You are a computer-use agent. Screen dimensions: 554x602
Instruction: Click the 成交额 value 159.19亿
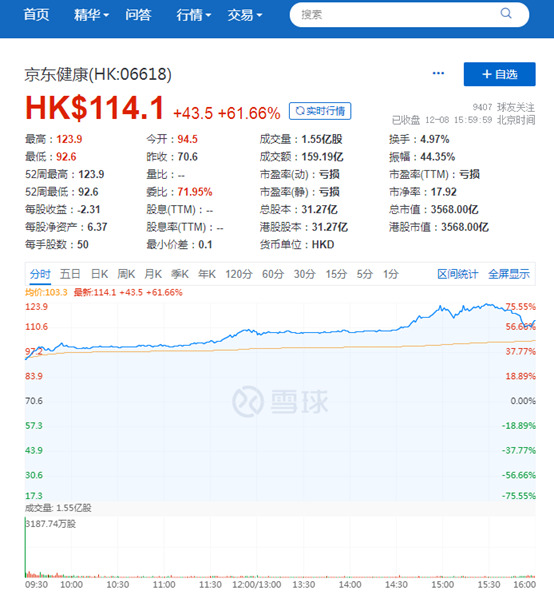coord(322,157)
